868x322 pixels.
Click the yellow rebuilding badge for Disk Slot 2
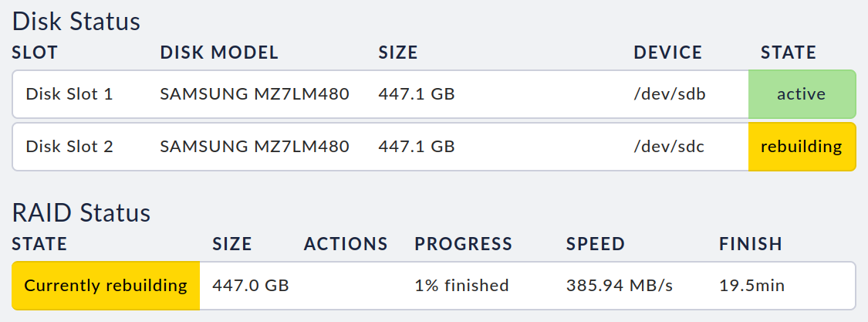click(801, 146)
